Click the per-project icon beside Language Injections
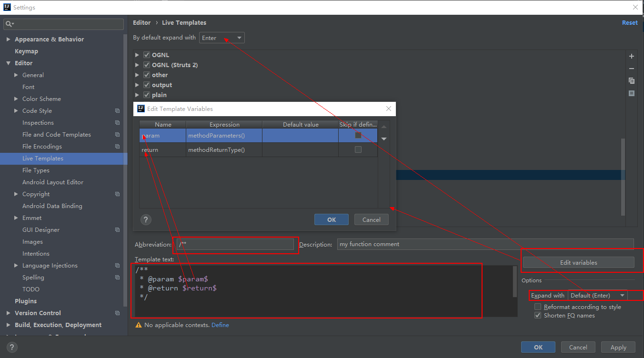The image size is (644, 358). pos(117,266)
